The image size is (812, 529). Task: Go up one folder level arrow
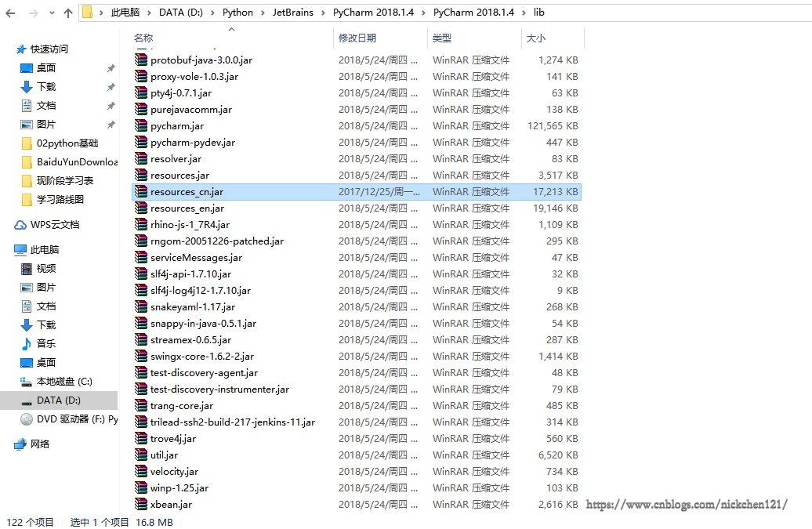(68, 13)
